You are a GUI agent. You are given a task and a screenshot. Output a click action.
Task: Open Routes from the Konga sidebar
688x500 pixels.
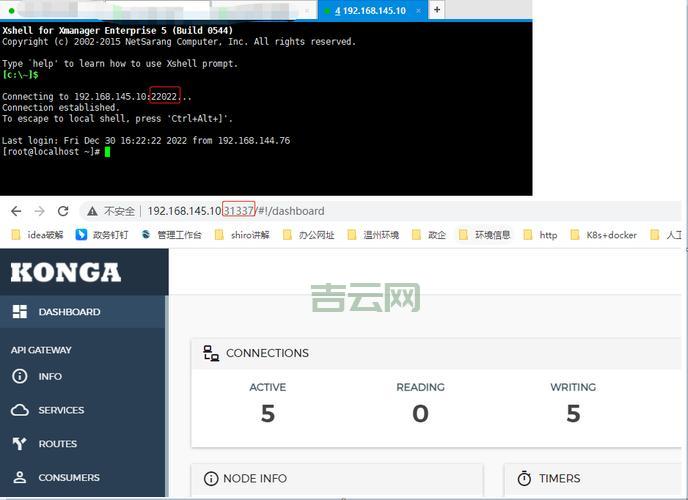57,444
